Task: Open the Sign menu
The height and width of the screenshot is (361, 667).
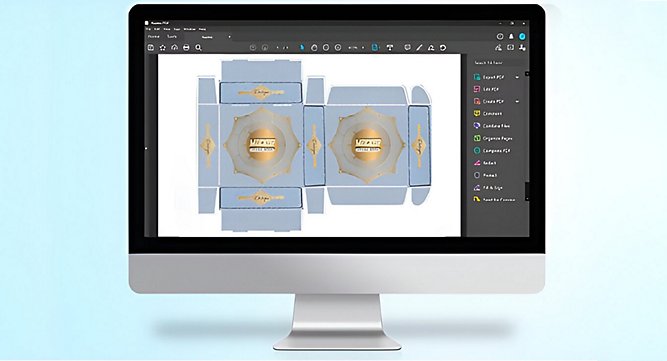Action: click(177, 29)
